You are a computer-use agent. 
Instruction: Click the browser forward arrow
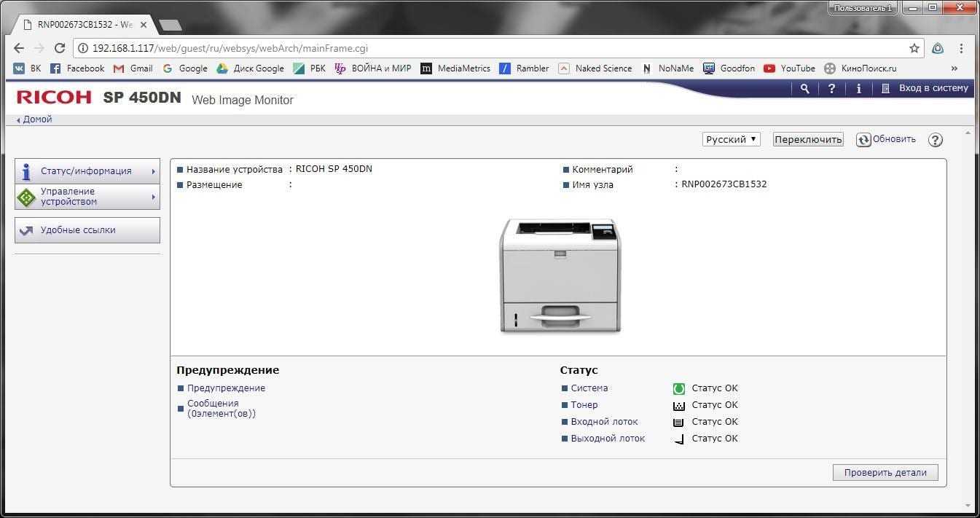39,48
